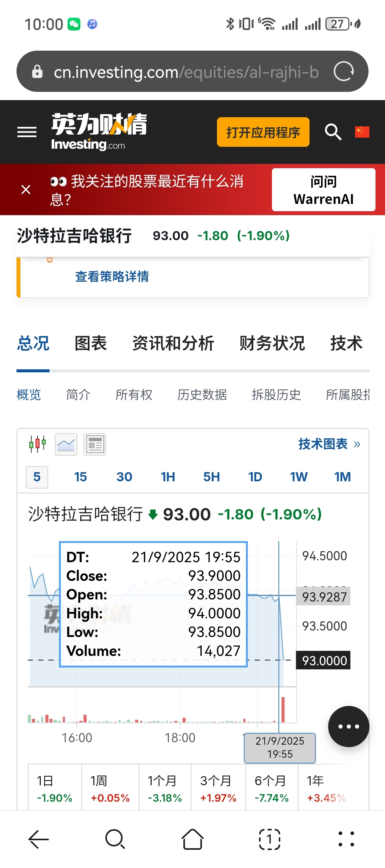Switch to 财务状况 tab
This screenshot has height=868, width=385.
click(x=272, y=343)
